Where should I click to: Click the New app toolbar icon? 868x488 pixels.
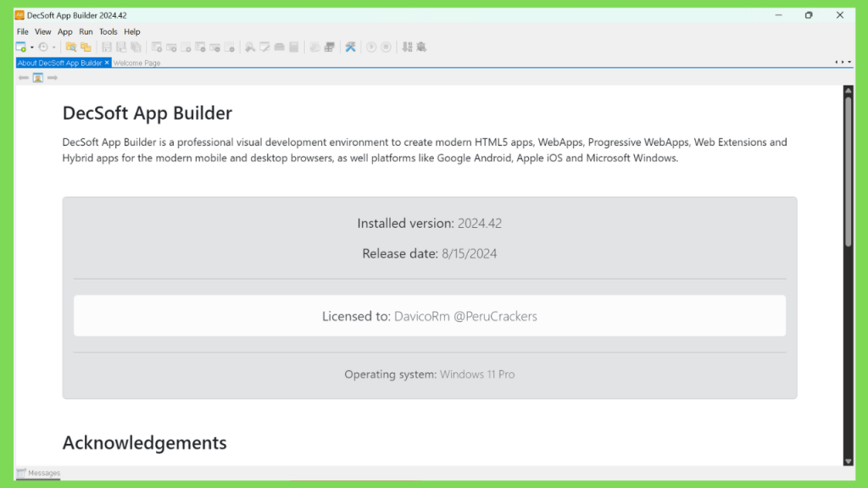click(x=20, y=47)
